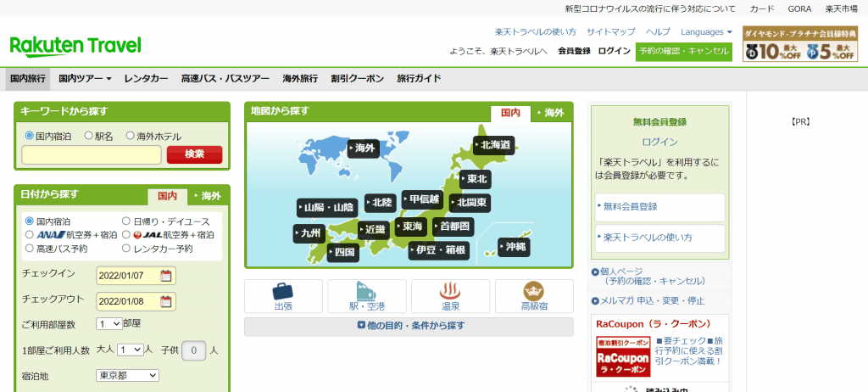Image resolution: width=868 pixels, height=392 pixels.
Task: Select 北陸 region on the map
Action: click(x=381, y=203)
